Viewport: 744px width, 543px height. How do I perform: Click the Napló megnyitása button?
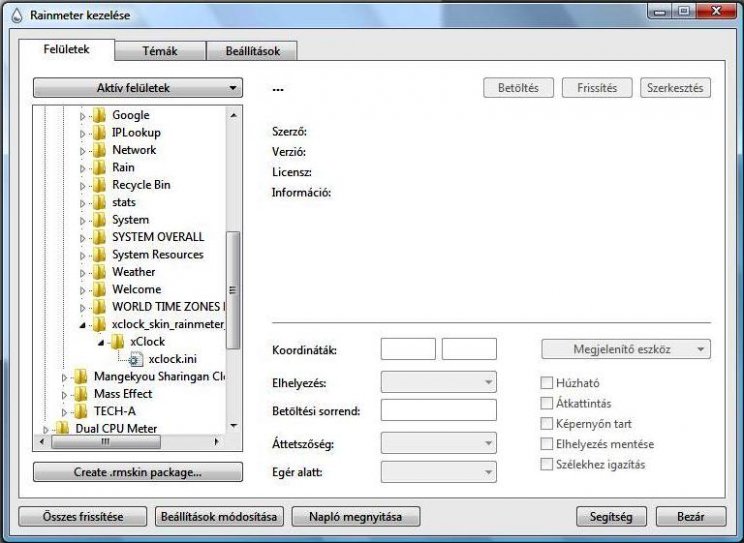tap(355, 516)
